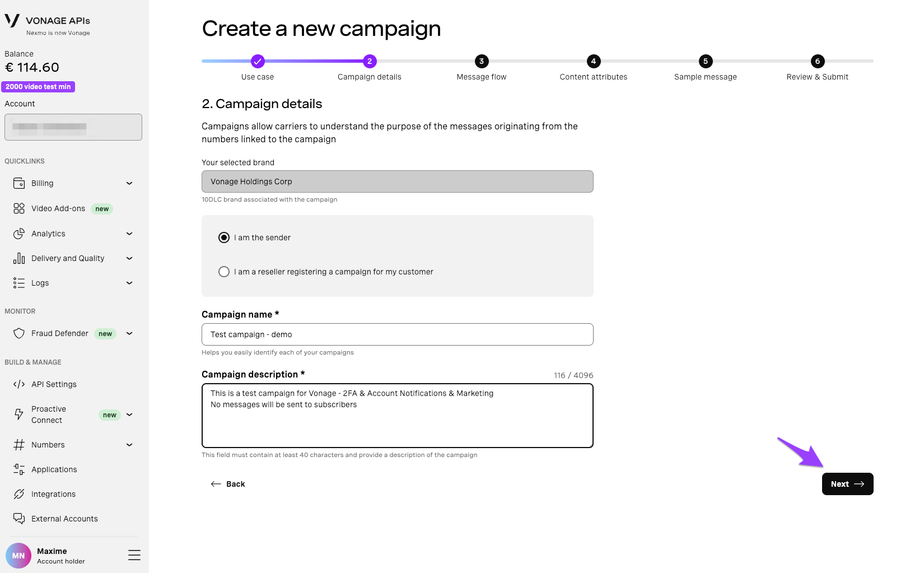Click the completed Use case progress indicator
The width and height of the screenshot is (924, 573).
click(257, 61)
